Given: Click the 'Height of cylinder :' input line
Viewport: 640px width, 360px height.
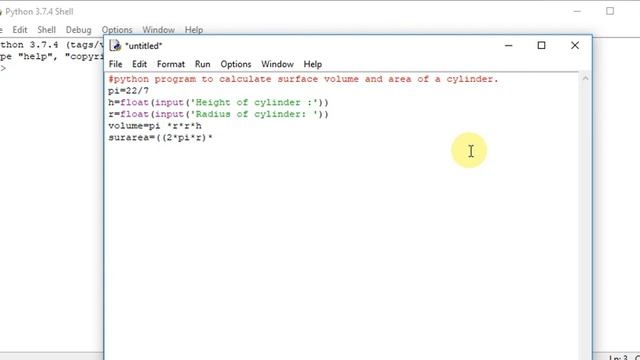Looking at the screenshot, I should (218, 102).
